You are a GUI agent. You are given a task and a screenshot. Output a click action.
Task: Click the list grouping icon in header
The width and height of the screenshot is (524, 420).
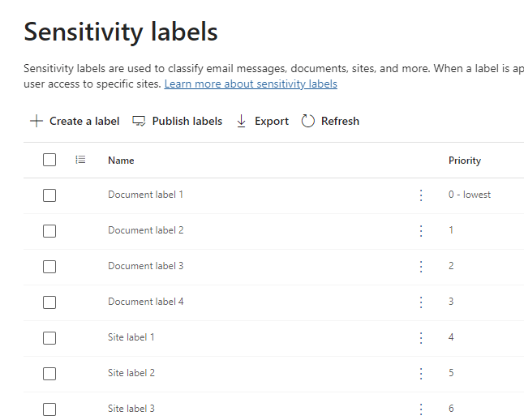click(x=80, y=160)
